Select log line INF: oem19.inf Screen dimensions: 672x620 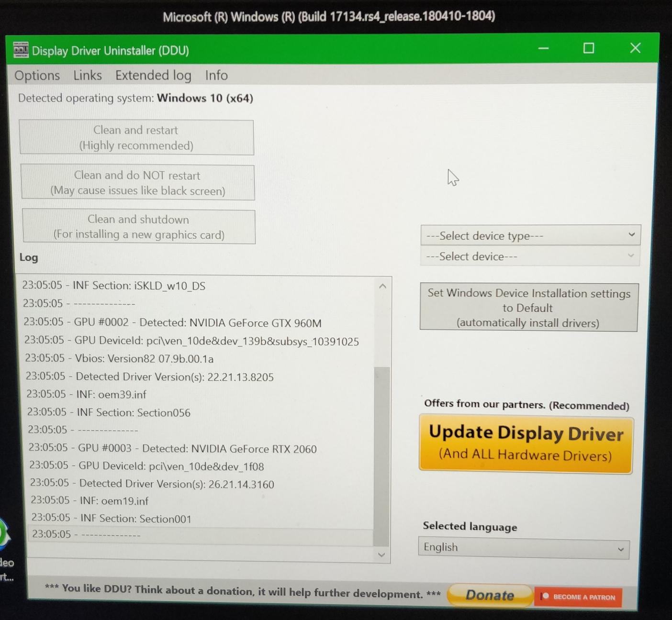[90, 500]
